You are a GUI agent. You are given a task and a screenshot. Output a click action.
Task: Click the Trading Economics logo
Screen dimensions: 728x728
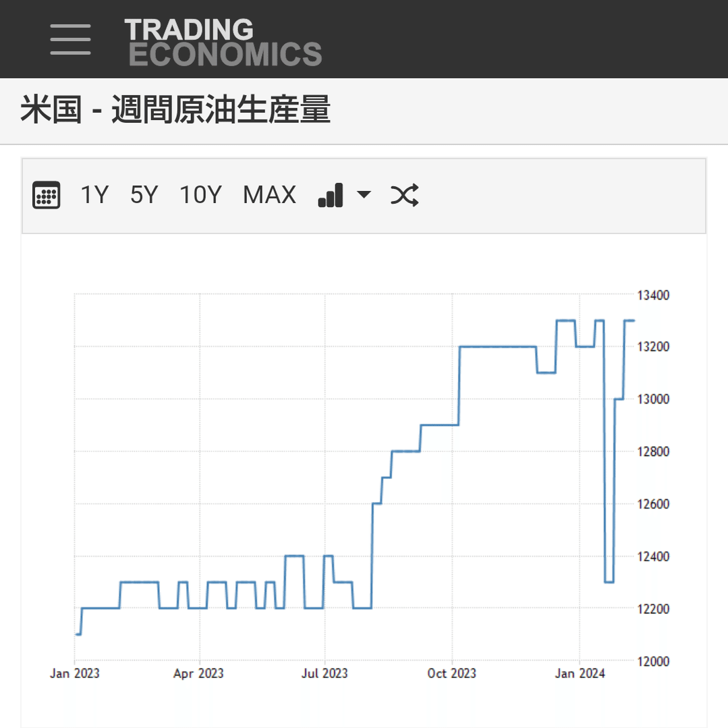point(223,42)
